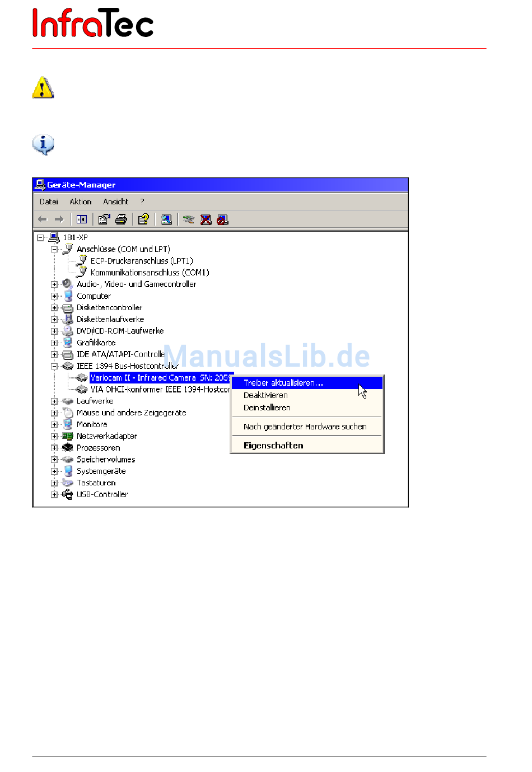
Task: Expand the IDE ATA/ATAPI-Controller node
Action: coord(54,354)
